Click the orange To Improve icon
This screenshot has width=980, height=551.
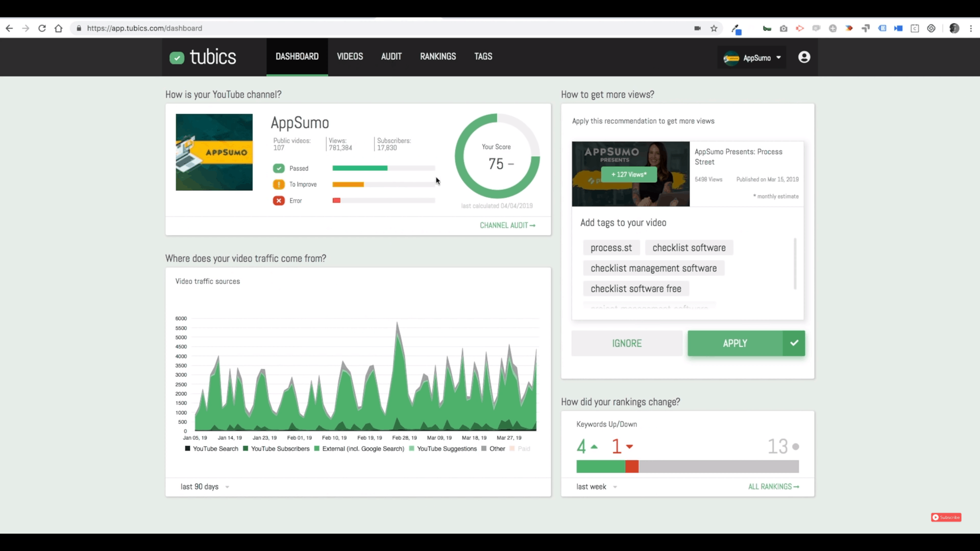point(279,185)
